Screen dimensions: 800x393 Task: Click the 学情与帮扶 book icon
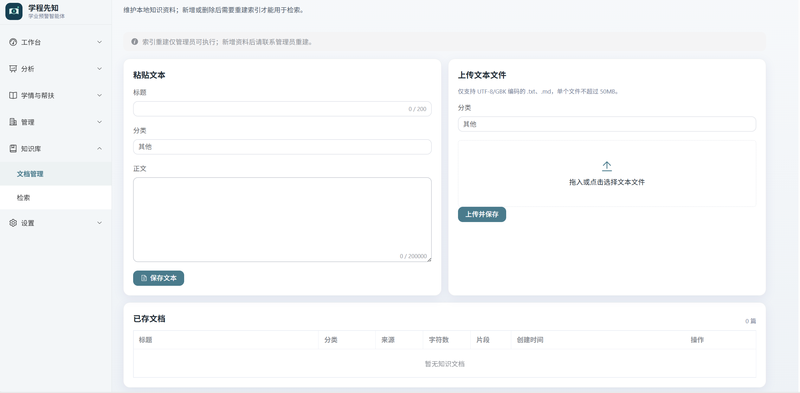[13, 95]
